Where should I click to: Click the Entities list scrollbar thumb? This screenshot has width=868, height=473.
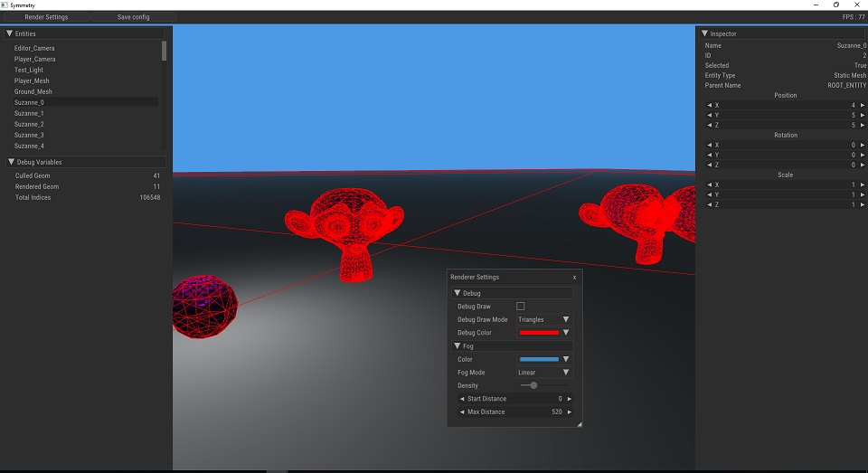tap(164, 51)
